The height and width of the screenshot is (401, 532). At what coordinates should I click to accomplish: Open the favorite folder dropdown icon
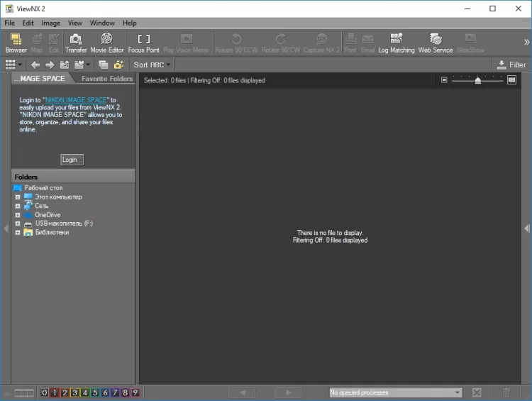pos(82,65)
